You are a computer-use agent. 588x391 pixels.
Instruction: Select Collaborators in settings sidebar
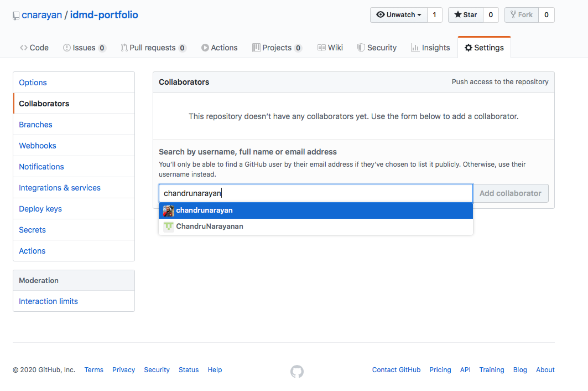[x=74, y=104]
